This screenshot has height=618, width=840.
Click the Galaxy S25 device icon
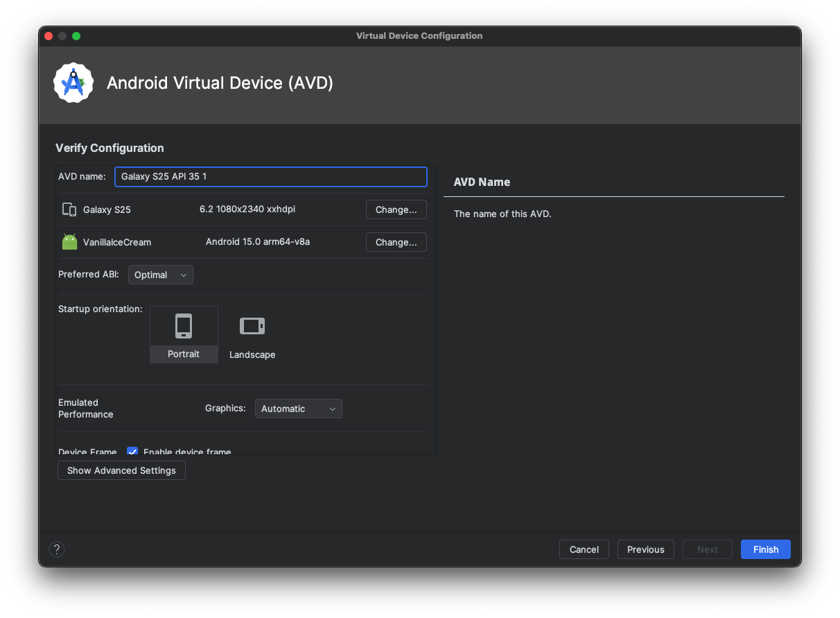(69, 209)
